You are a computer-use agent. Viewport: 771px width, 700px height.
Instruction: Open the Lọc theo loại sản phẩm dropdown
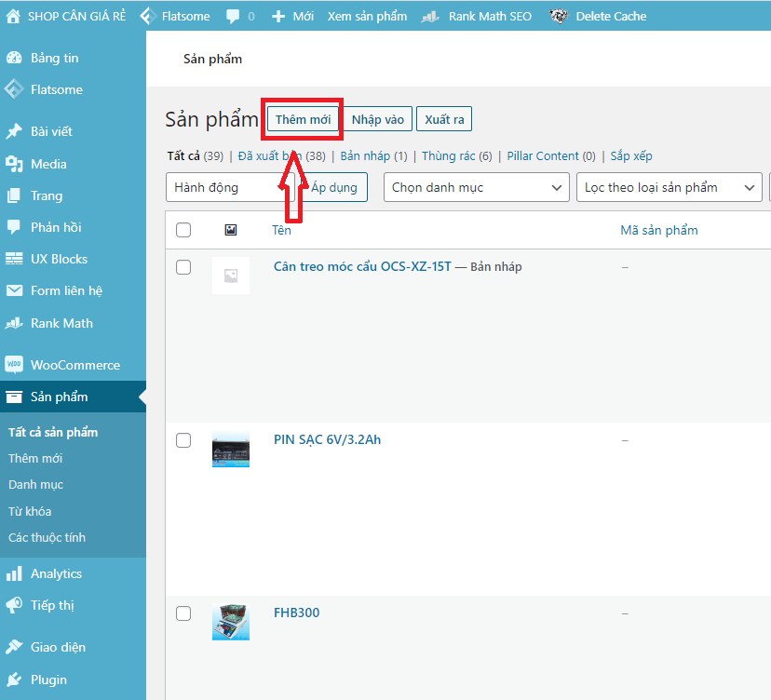click(x=668, y=187)
